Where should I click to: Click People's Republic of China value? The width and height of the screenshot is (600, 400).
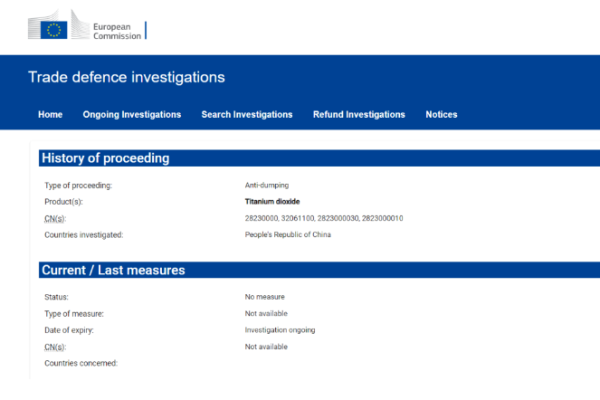point(288,235)
